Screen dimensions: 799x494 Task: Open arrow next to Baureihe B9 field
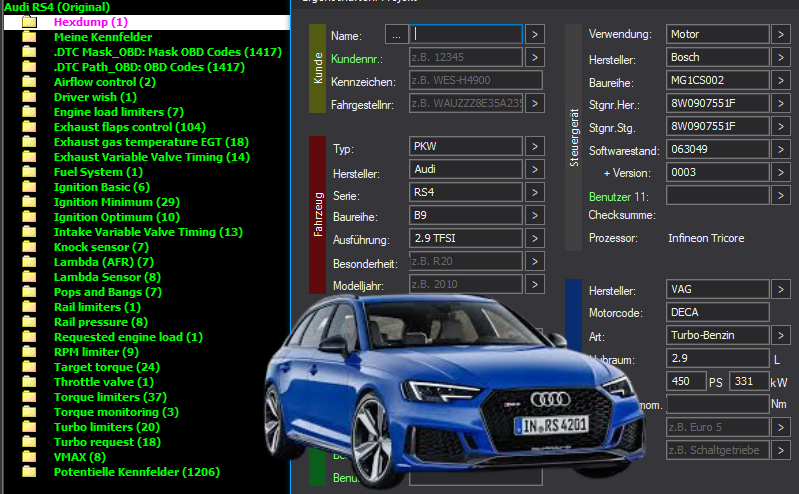coord(535,215)
